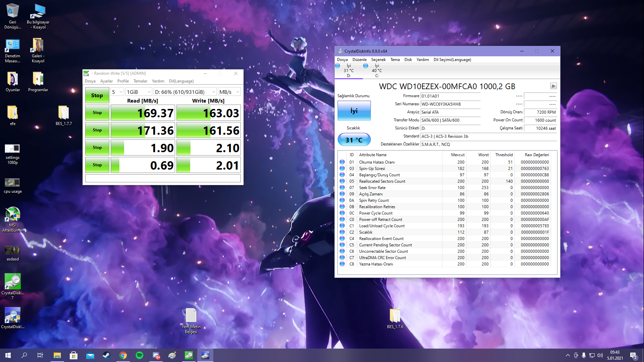Screen dimensions: 644x362
Task: Open Denetim Masası desktop icon
Action: (12, 50)
